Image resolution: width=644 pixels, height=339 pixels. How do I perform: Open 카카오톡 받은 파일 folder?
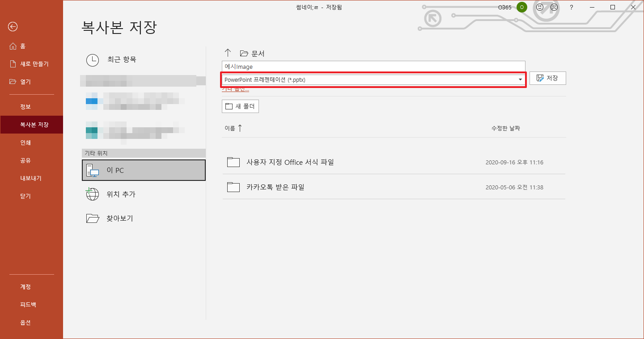click(394, 187)
